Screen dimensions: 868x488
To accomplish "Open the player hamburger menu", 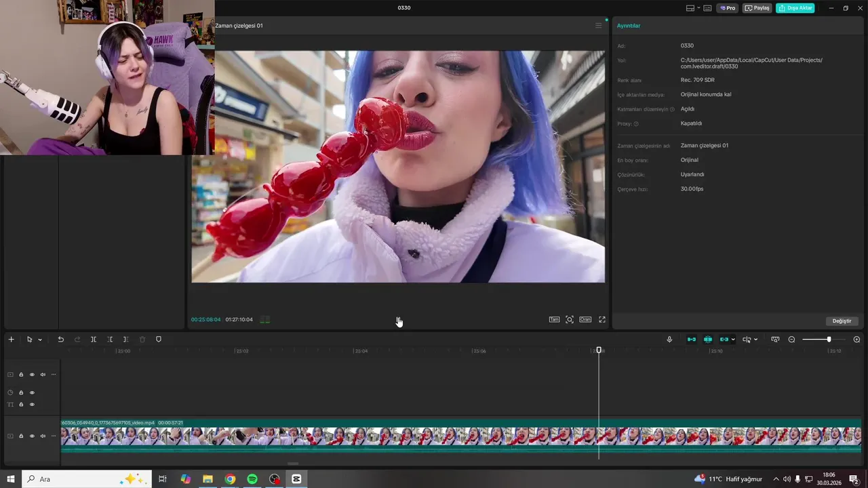I will click(x=598, y=26).
